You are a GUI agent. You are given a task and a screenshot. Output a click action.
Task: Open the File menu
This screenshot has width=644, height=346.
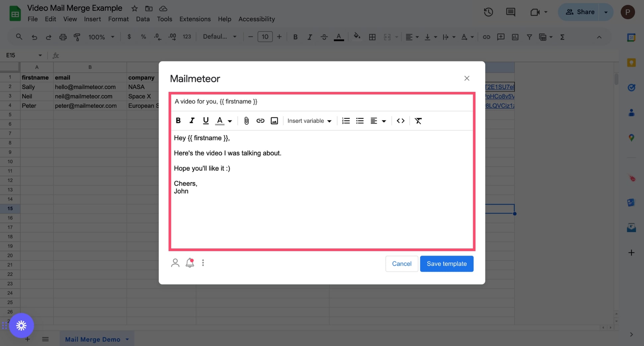click(x=33, y=19)
